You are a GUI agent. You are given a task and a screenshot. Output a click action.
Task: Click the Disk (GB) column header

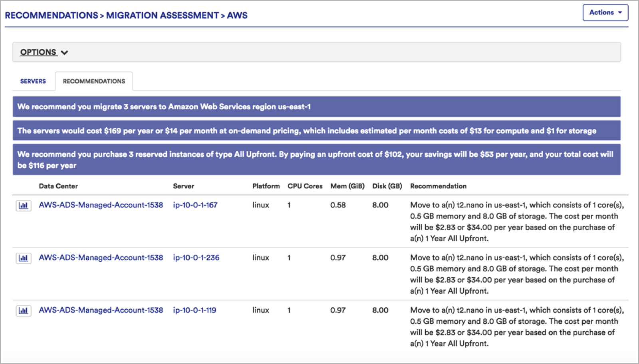tap(387, 186)
